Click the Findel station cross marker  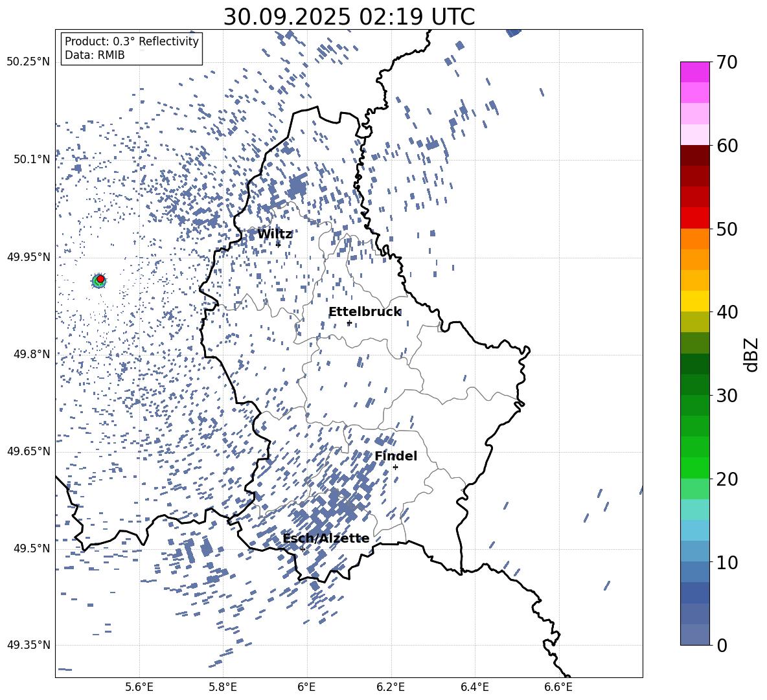[x=395, y=467]
